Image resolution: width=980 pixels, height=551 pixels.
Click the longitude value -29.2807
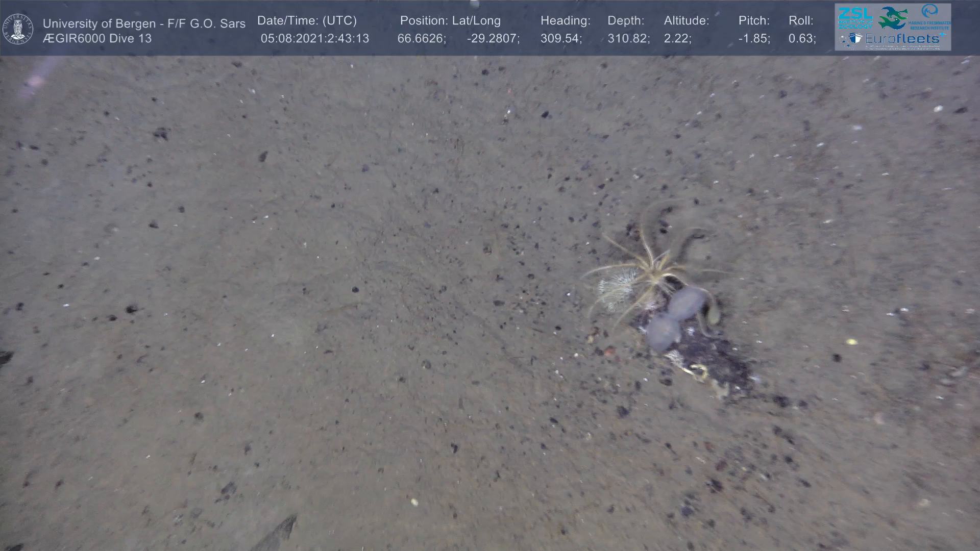(x=493, y=39)
